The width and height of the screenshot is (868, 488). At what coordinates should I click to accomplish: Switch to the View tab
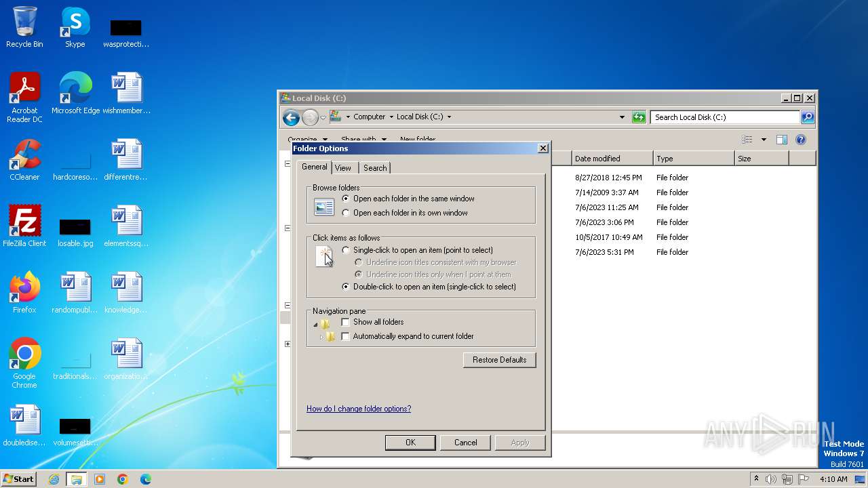(x=343, y=168)
